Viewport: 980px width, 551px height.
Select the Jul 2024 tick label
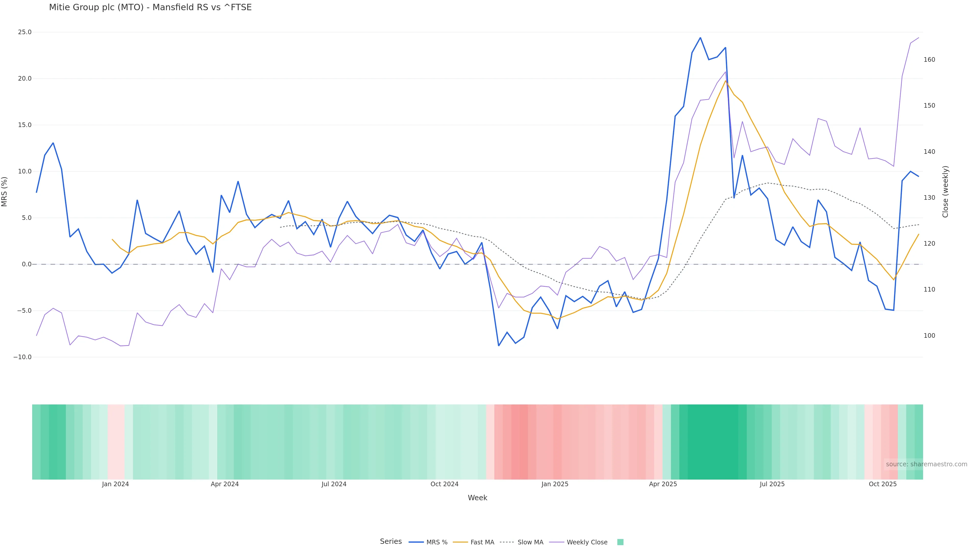[x=334, y=484]
